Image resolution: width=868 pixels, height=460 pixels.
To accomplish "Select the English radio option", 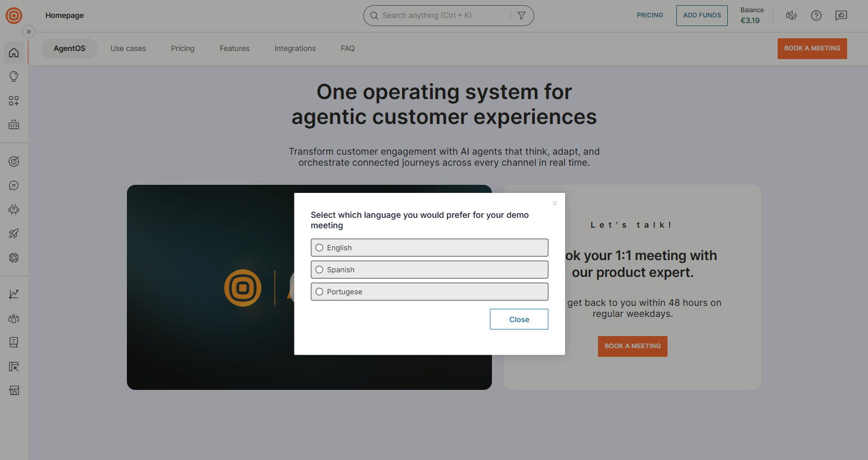I will 319,247.
